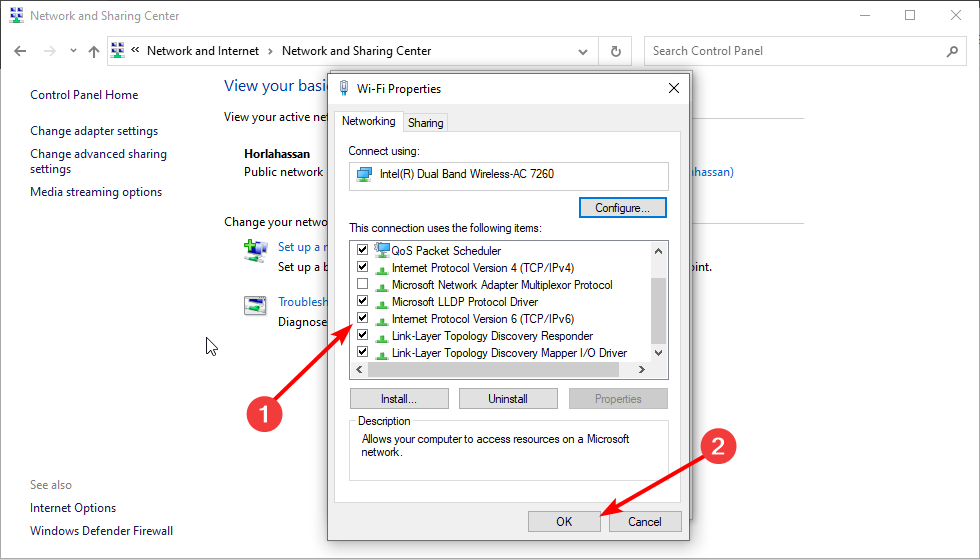Select Internet Protocol Version 4 (TCP/IPv4) row
The image size is (980, 559).
[x=482, y=268]
